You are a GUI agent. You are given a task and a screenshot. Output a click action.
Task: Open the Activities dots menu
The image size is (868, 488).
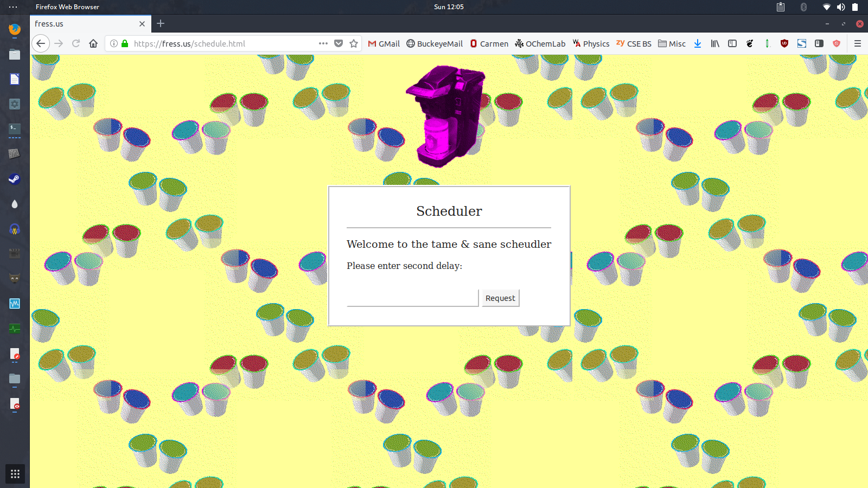pyautogui.click(x=13, y=7)
